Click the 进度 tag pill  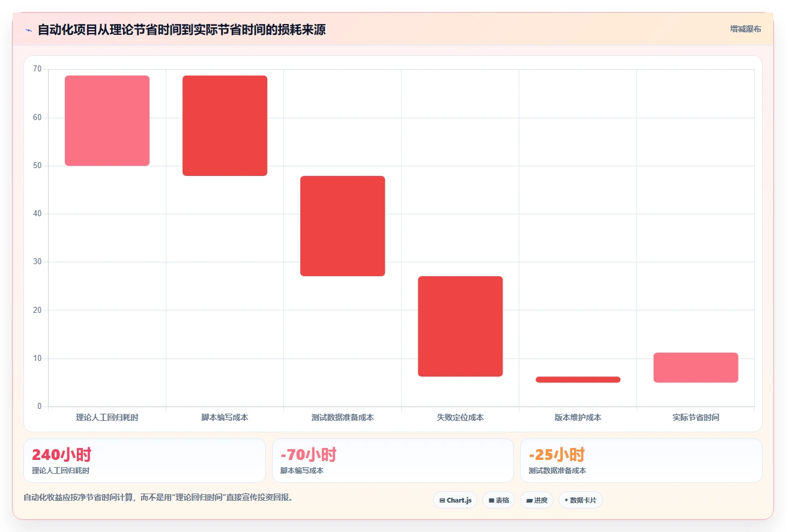point(537,500)
